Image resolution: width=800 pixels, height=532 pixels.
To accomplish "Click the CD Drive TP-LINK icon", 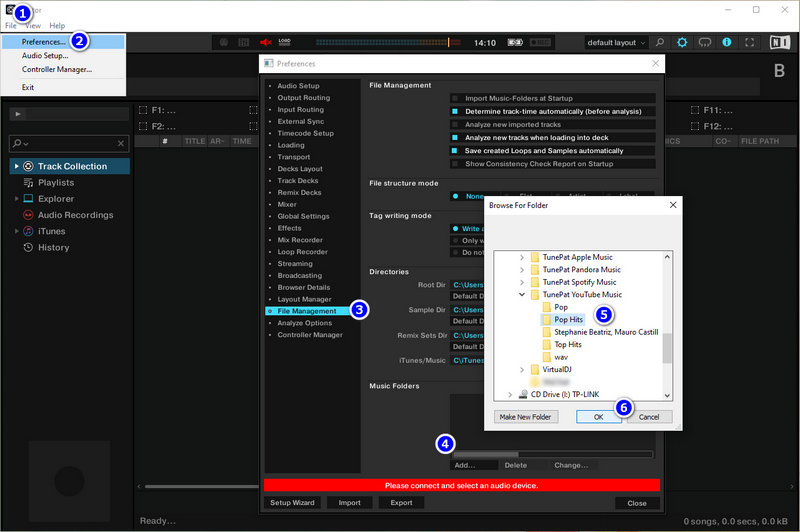I will (523, 394).
